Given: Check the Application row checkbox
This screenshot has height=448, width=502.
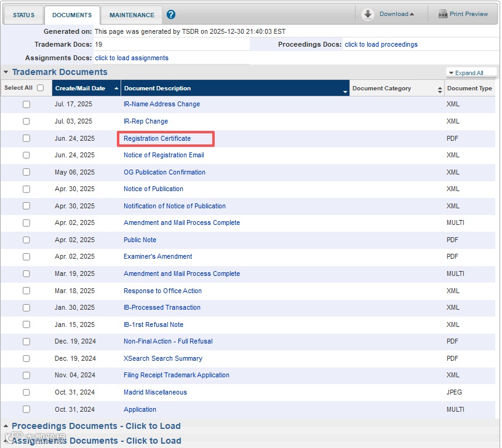Looking at the screenshot, I should pyautogui.click(x=26, y=409).
